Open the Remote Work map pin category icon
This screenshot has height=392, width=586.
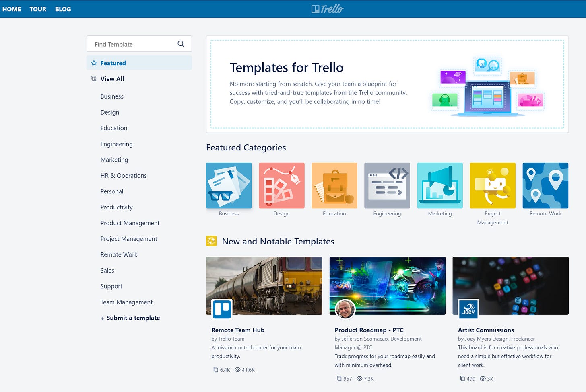[x=545, y=185]
